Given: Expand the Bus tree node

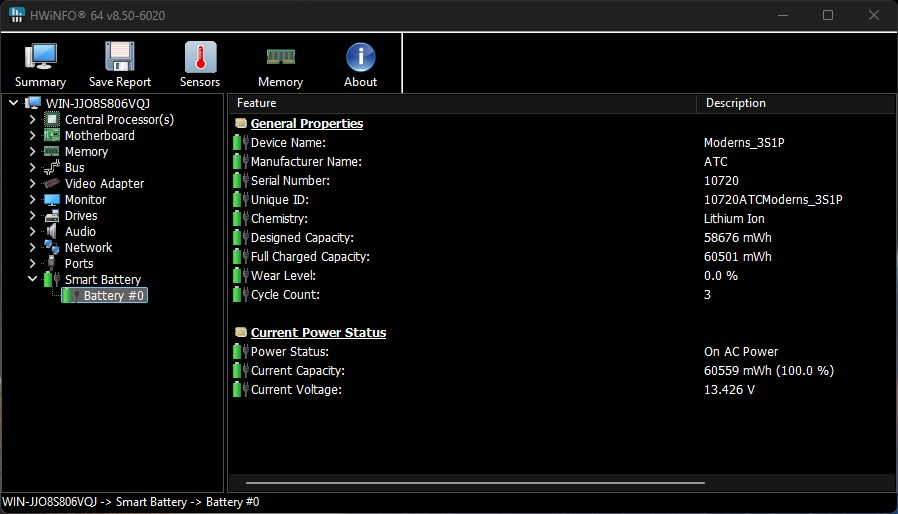Looking at the screenshot, I should pos(33,167).
